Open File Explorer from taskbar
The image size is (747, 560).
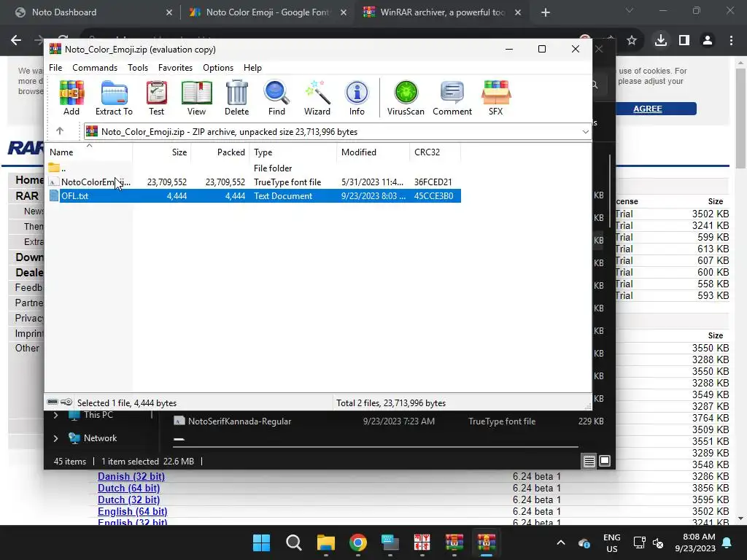326,542
